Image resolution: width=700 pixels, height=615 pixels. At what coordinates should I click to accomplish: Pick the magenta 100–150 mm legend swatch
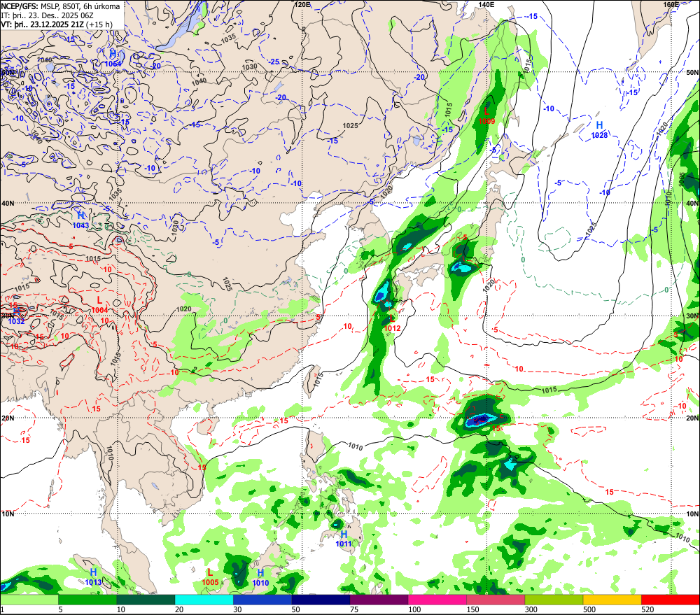437,600
